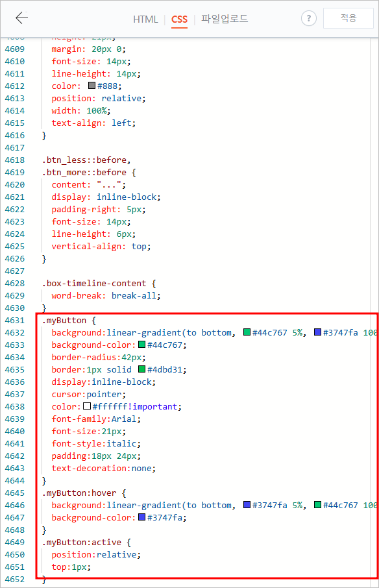This screenshot has width=379, height=588.
Task: Open the gray #888 color swatch
Action: point(92,86)
